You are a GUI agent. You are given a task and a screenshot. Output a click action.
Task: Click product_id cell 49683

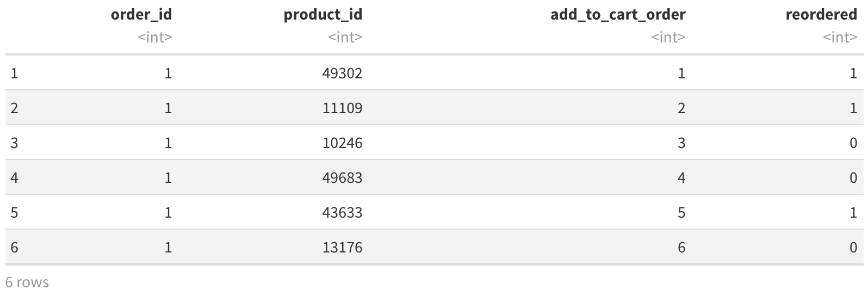[342, 177]
